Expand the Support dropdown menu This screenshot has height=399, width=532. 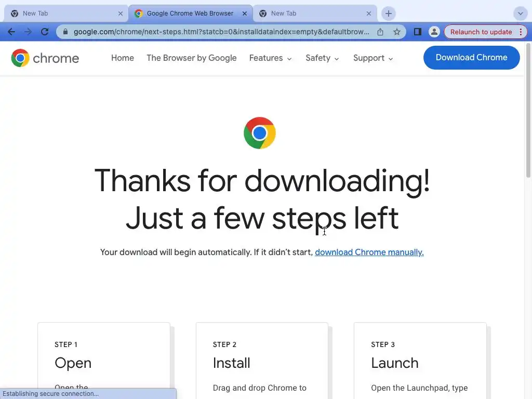pyautogui.click(x=373, y=58)
